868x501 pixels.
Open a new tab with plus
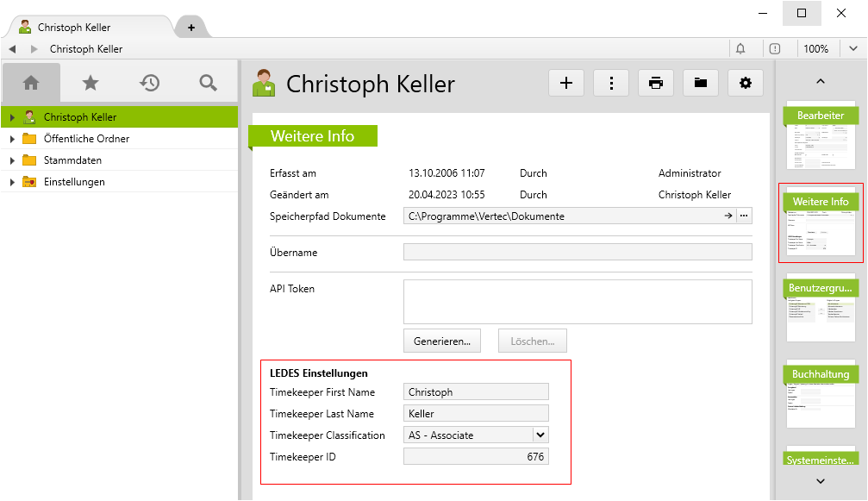(x=191, y=28)
